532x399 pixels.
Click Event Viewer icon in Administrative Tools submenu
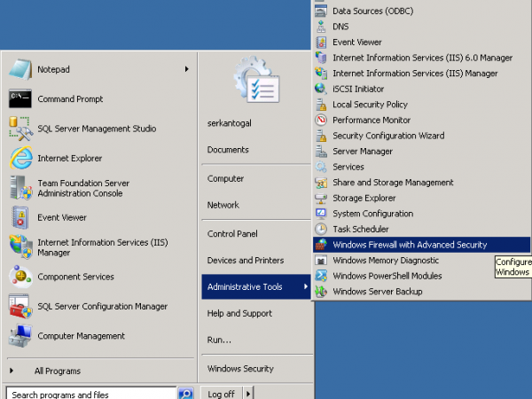point(321,43)
